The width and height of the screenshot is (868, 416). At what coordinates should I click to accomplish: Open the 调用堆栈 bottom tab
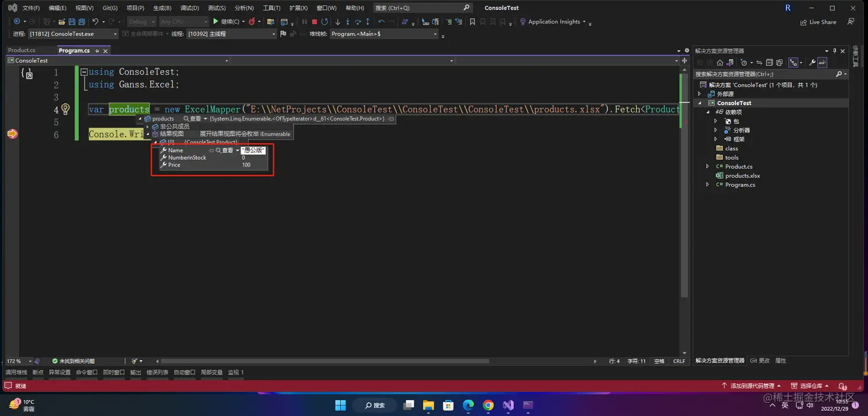coord(16,372)
